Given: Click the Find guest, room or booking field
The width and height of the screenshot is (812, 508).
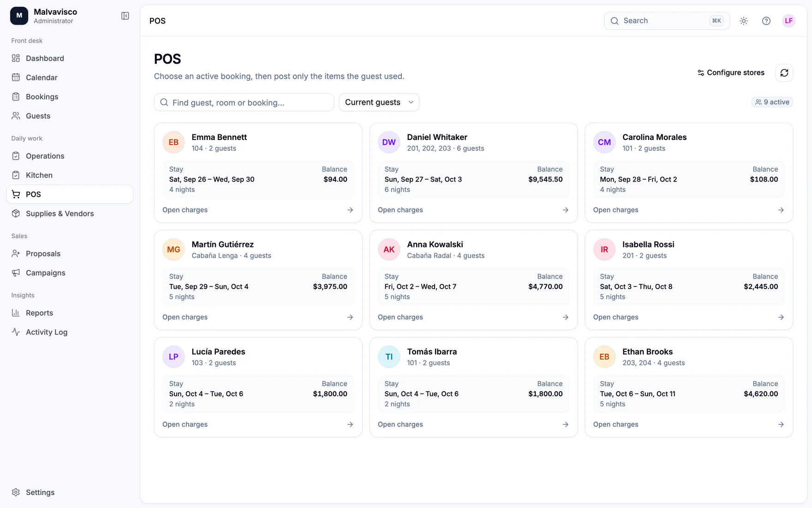Looking at the screenshot, I should pos(244,103).
